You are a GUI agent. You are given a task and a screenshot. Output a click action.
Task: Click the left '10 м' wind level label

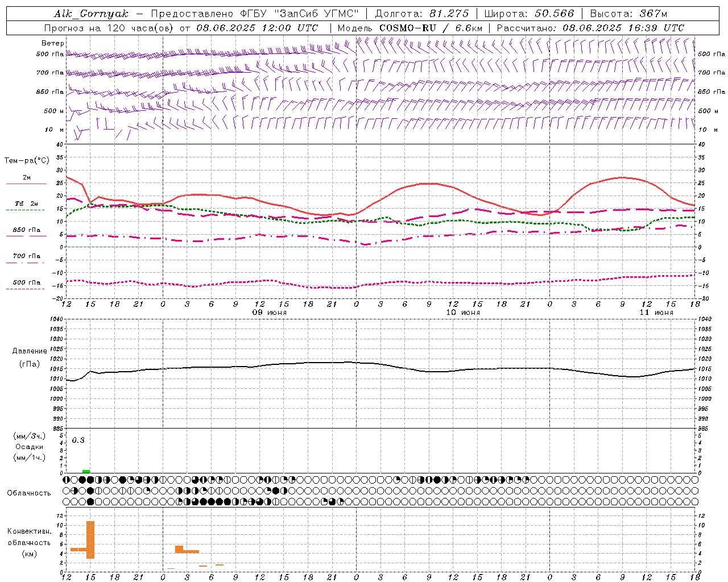pos(55,130)
